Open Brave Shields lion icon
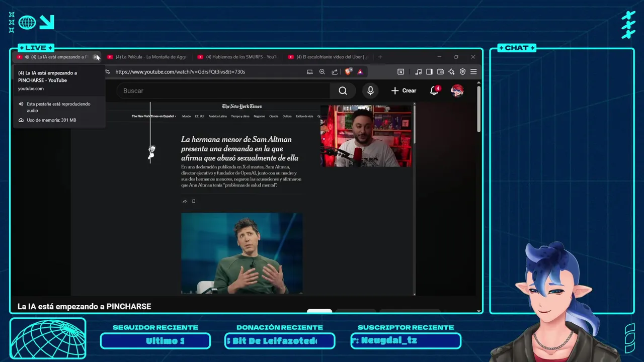The image size is (644, 362). pos(348,72)
